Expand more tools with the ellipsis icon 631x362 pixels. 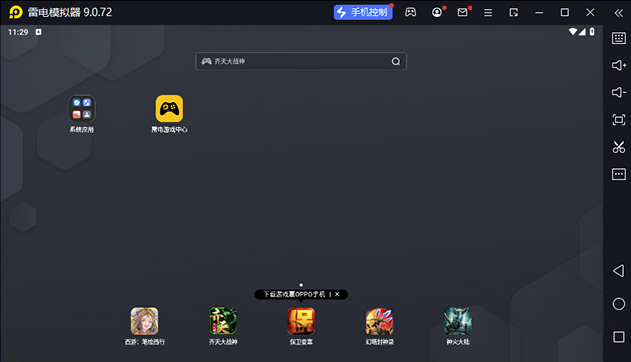click(x=619, y=174)
